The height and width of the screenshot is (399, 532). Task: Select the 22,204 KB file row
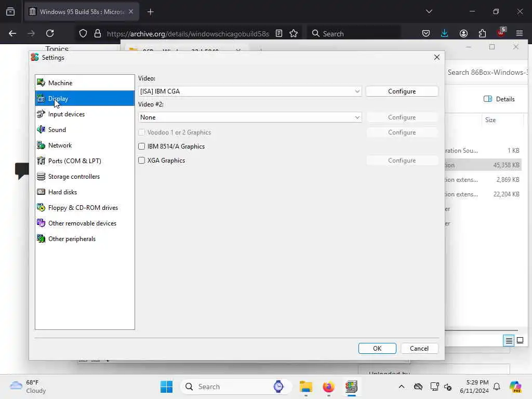pyautogui.click(x=483, y=194)
